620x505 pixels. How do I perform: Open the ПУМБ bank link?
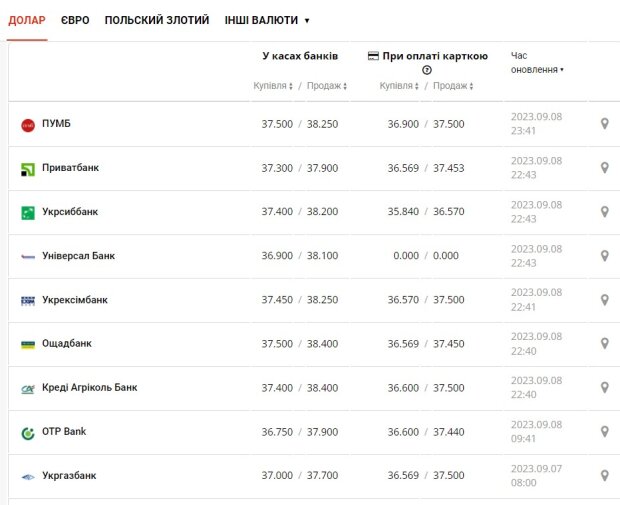(56, 123)
